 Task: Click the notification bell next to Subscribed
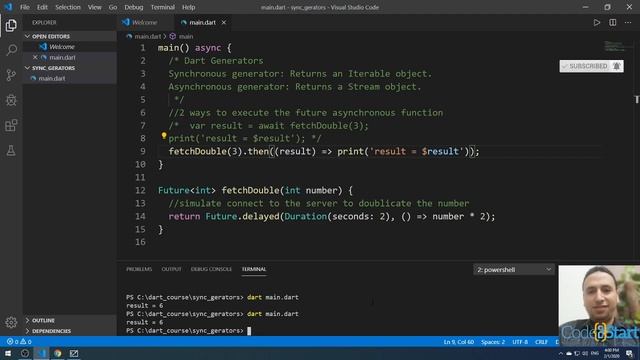617,66
